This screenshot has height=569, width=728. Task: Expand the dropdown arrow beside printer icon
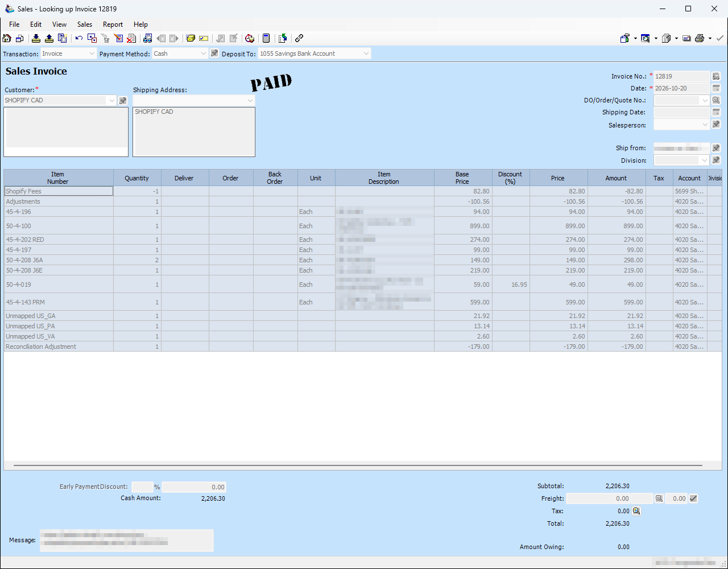point(710,39)
